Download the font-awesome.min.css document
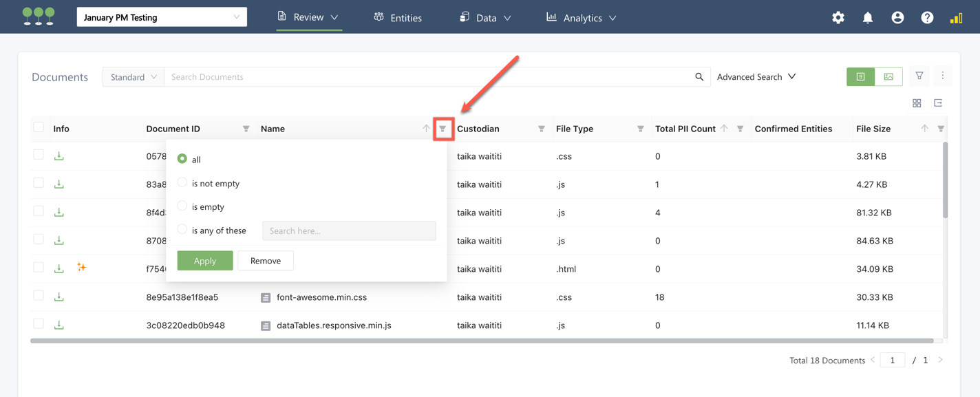Viewport: 980px width, 397px height. [59, 297]
